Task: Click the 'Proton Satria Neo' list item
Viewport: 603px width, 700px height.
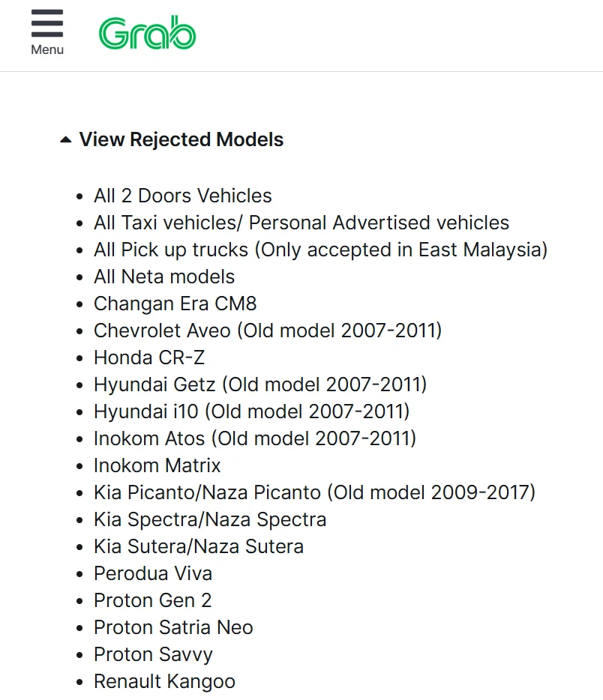Action: coord(172,628)
